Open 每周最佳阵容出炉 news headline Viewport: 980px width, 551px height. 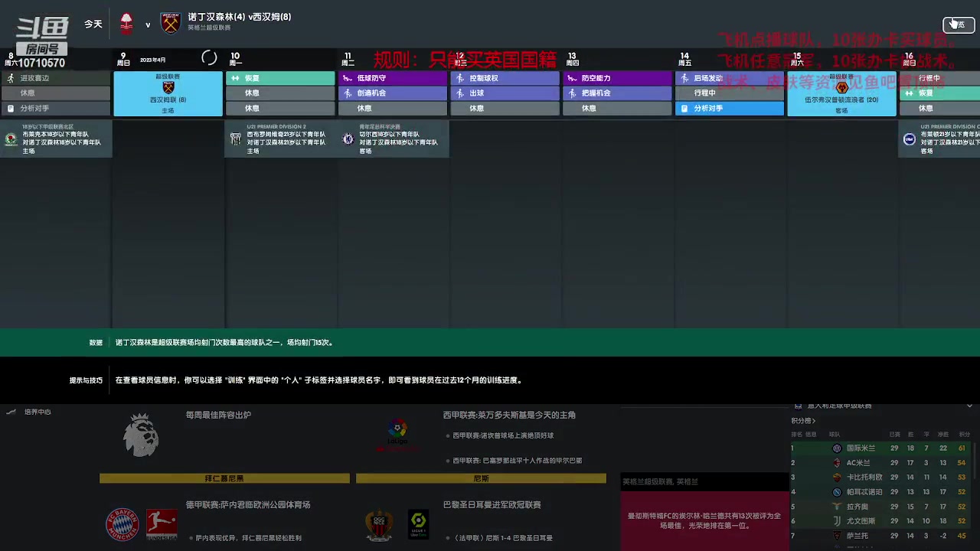pos(218,415)
